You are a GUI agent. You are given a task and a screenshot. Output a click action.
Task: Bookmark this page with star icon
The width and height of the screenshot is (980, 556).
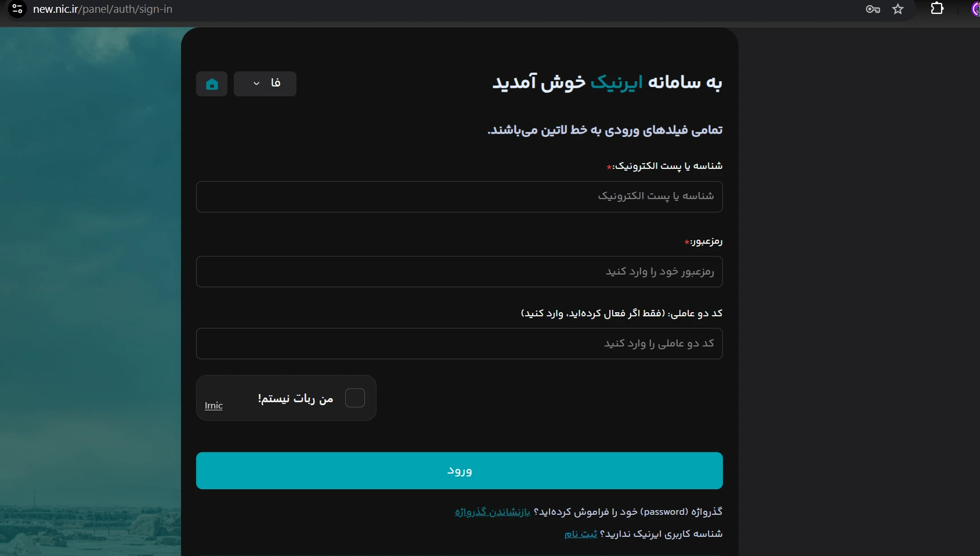tap(898, 9)
